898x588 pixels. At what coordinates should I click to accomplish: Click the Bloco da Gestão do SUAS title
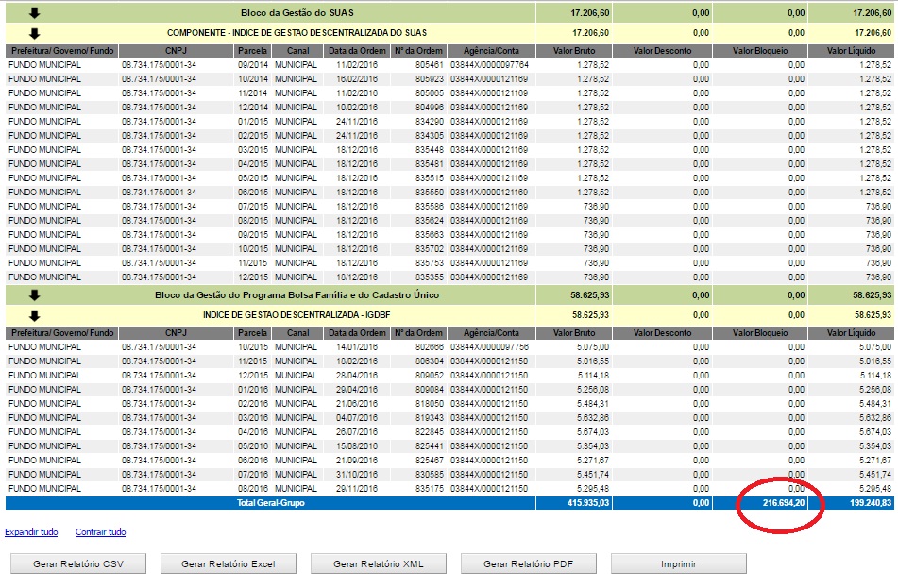pos(297,12)
